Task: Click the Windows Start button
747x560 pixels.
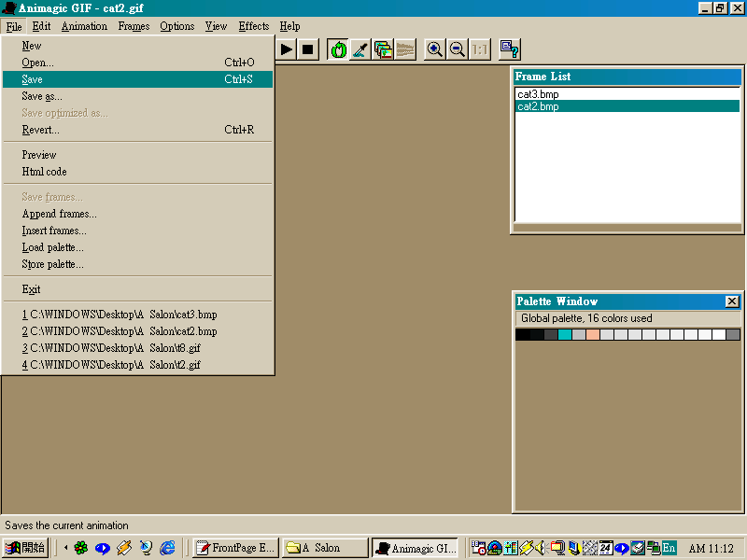Action: click(25, 548)
